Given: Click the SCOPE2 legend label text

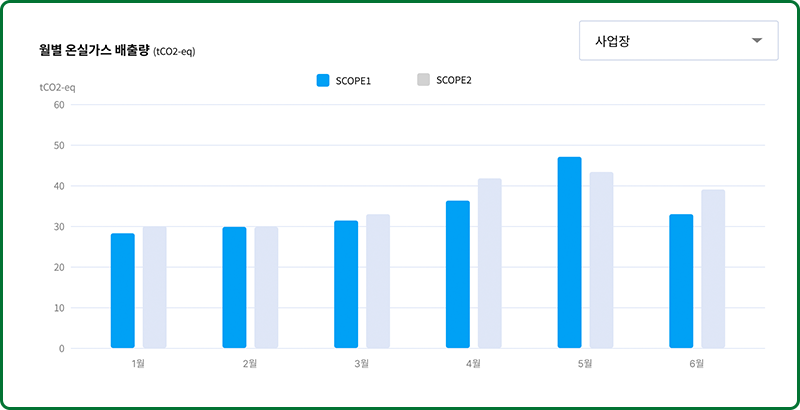Looking at the screenshot, I should (454, 80).
